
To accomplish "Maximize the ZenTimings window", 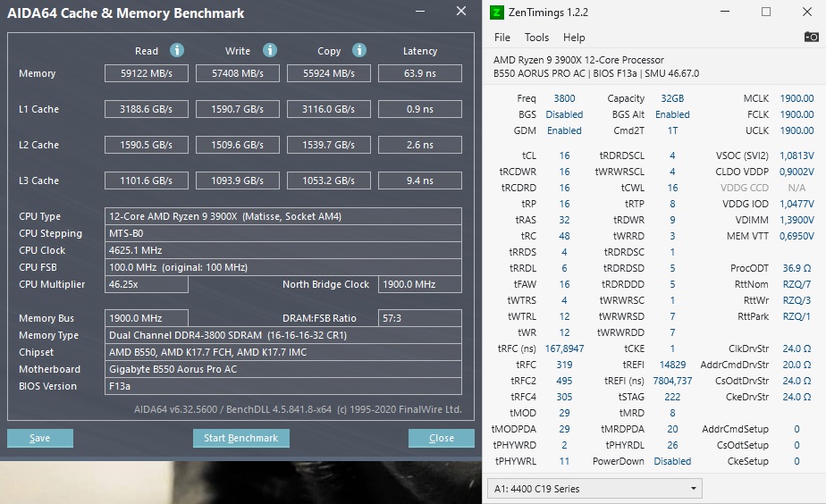I will (766, 12).
